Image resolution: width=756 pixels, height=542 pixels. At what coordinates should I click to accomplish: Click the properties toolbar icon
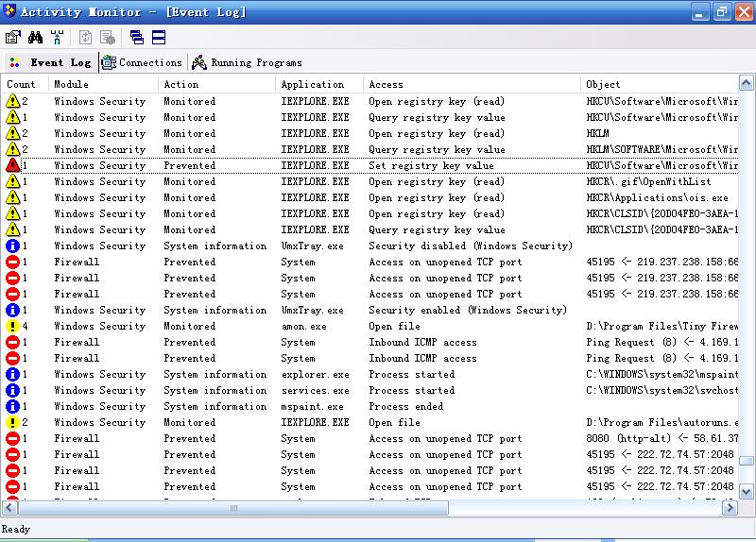pyautogui.click(x=13, y=37)
